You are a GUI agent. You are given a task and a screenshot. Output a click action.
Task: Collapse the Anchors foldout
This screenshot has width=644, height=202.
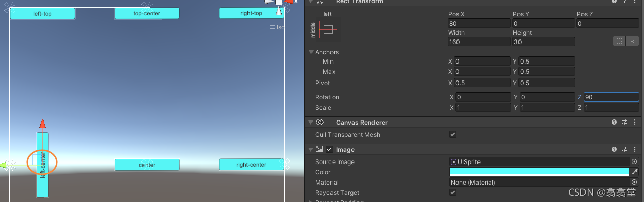tap(311, 52)
